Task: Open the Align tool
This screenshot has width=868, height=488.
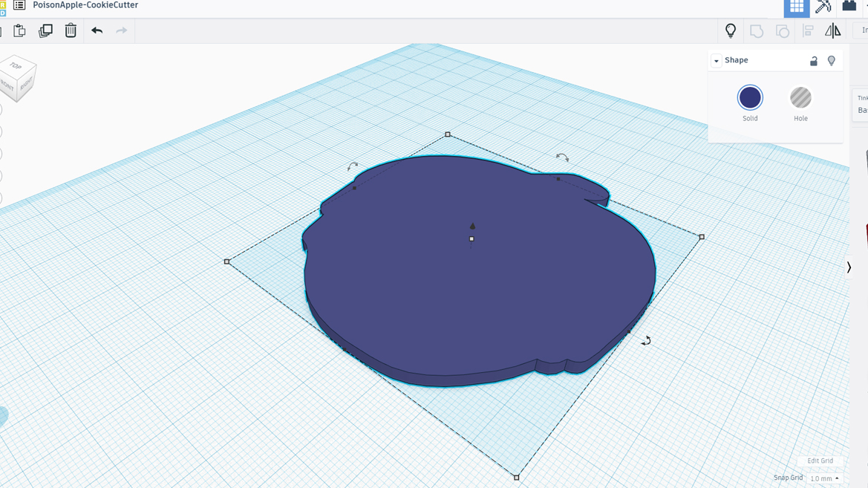Action: coord(808,31)
